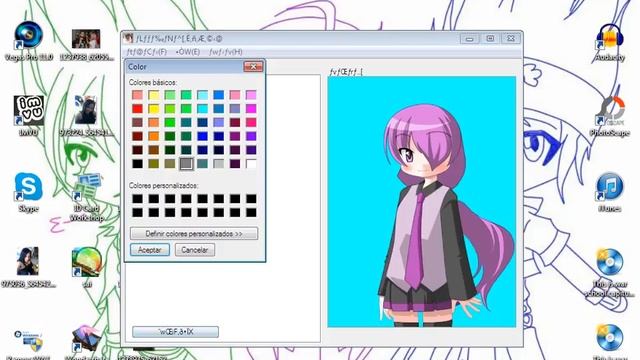Image resolution: width=640 pixels, height=360 pixels.
Task: Pick the white basic color swatch
Action: (x=251, y=164)
